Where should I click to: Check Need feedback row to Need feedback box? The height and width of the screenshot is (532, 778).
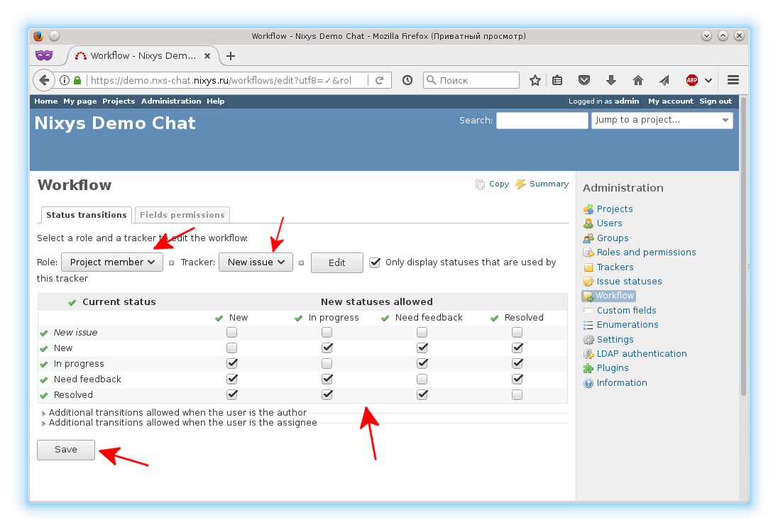[x=422, y=379]
